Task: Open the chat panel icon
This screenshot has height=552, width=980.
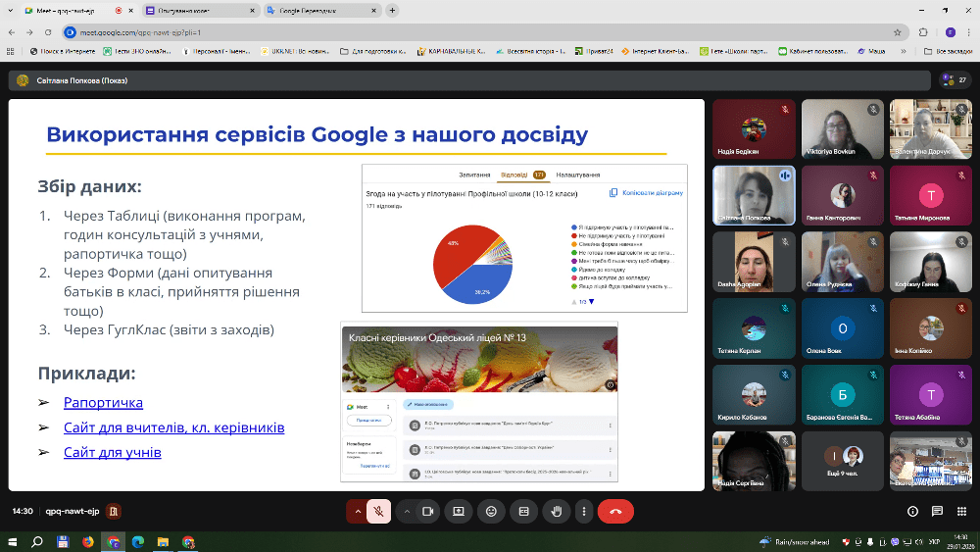Action: 936,511
